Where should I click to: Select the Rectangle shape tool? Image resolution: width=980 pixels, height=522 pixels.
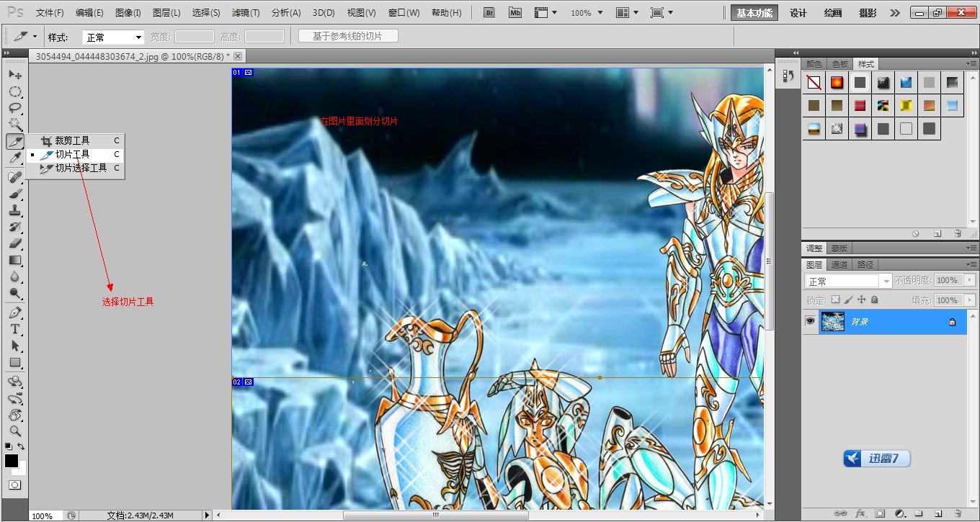(x=15, y=362)
